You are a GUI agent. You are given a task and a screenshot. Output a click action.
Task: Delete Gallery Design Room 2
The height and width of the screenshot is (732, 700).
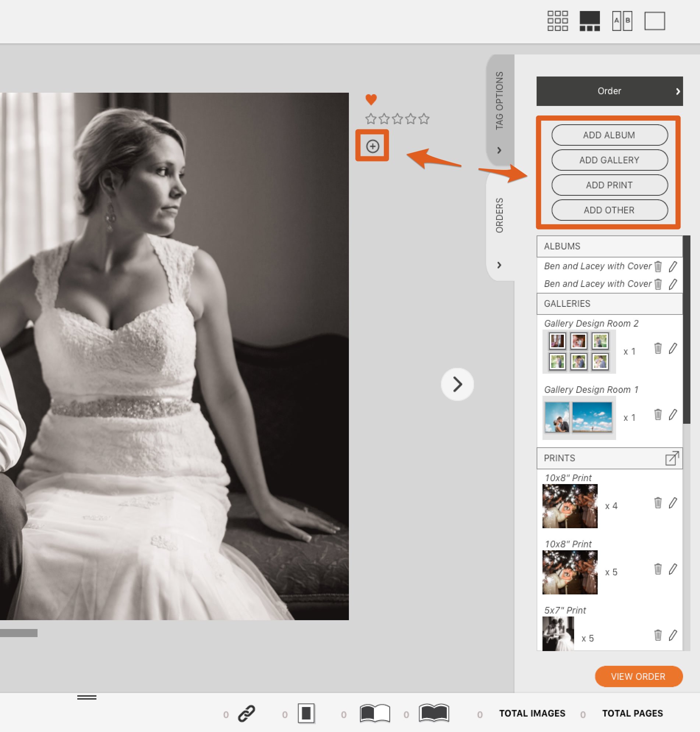pyautogui.click(x=658, y=348)
